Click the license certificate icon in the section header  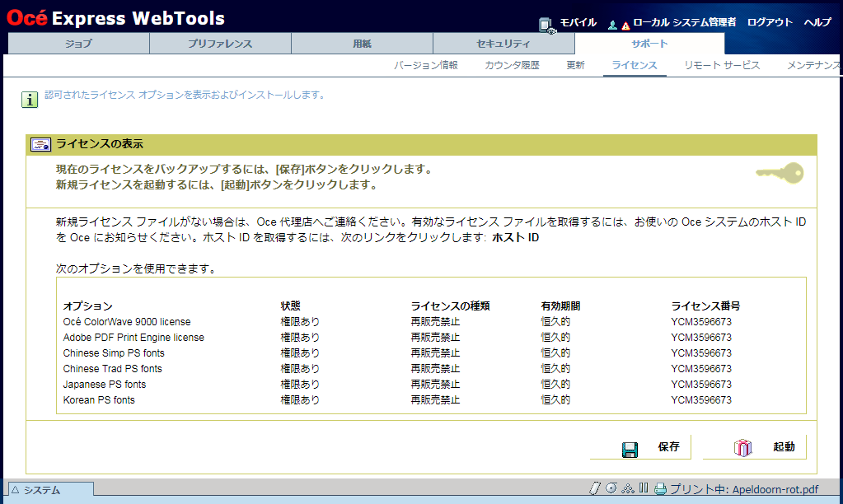click(40, 144)
